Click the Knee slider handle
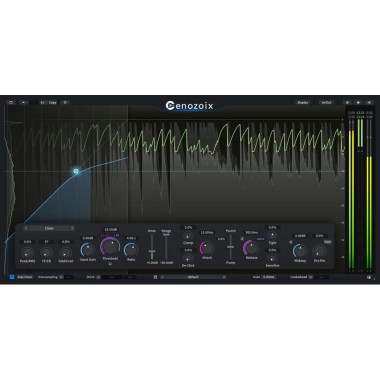Image resolution: width=380 pixels, height=380 pixels. (152, 251)
